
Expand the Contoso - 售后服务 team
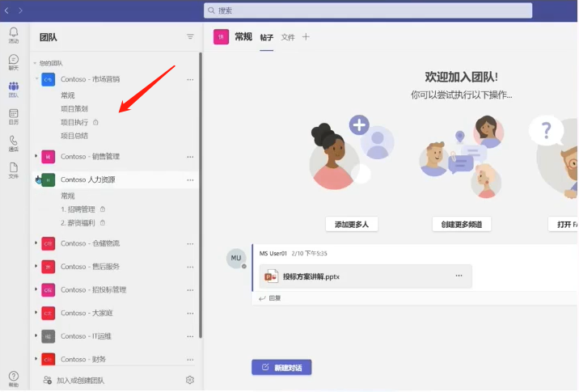tap(36, 266)
